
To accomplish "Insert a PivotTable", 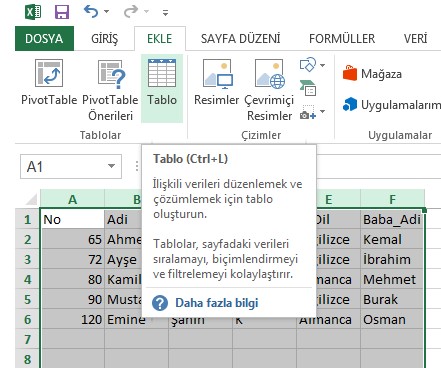I will pos(49,83).
